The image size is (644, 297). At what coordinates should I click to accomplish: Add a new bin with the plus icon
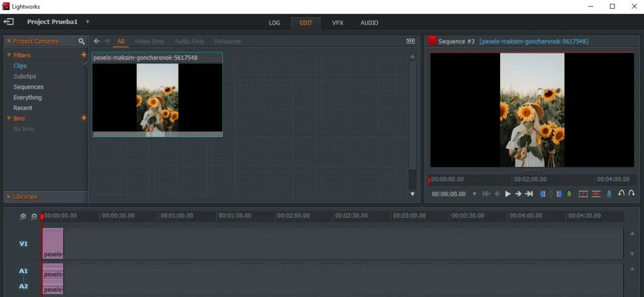(84, 118)
